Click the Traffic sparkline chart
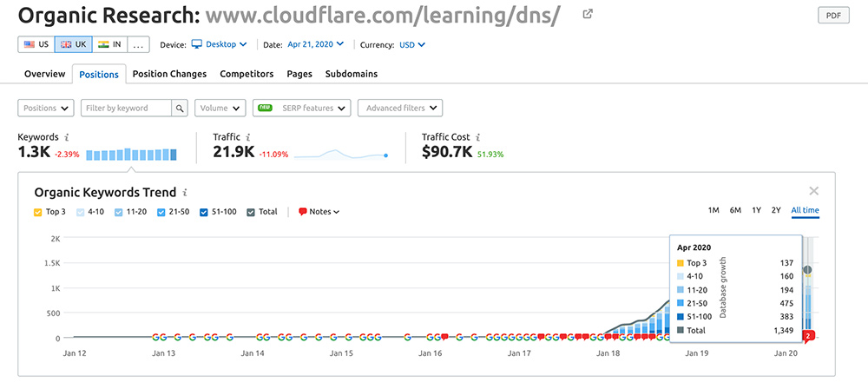This screenshot has width=868, height=389. [x=340, y=155]
